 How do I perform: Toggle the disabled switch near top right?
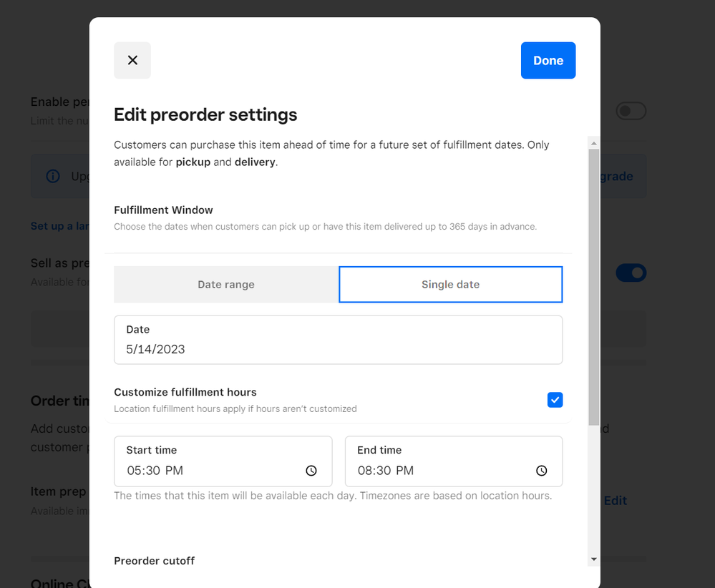631,111
